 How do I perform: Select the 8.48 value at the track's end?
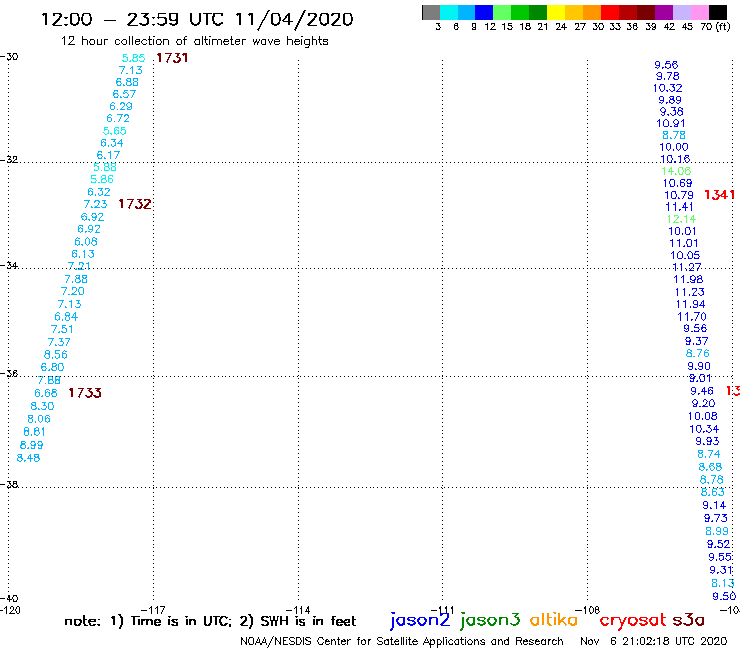click(28, 458)
